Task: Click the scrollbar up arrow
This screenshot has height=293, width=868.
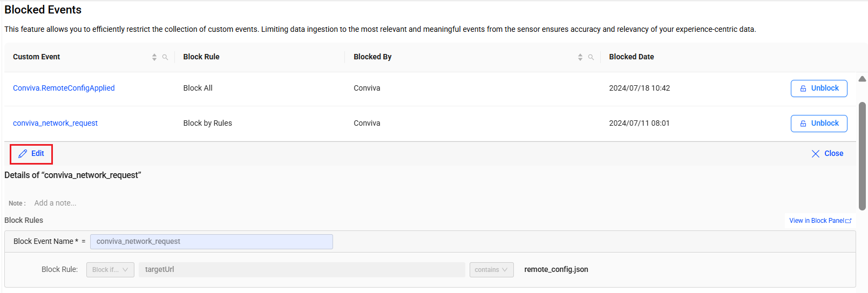Action: (862, 79)
